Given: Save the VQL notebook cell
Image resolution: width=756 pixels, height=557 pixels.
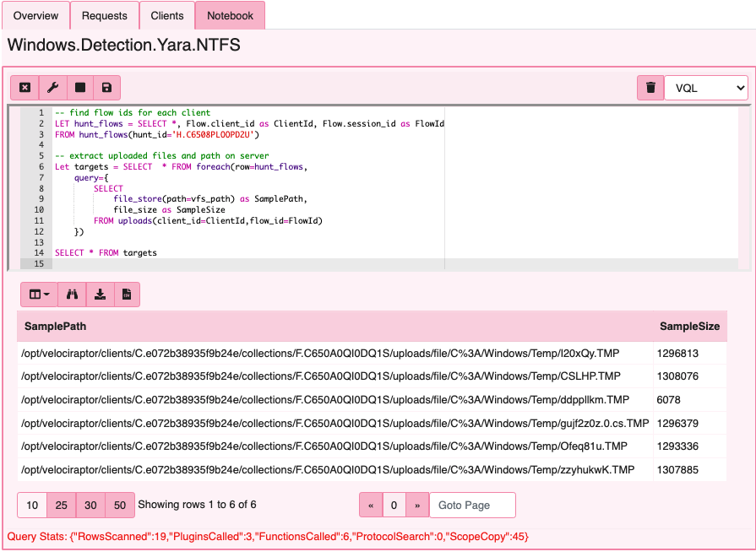Looking at the screenshot, I should click(x=106, y=88).
